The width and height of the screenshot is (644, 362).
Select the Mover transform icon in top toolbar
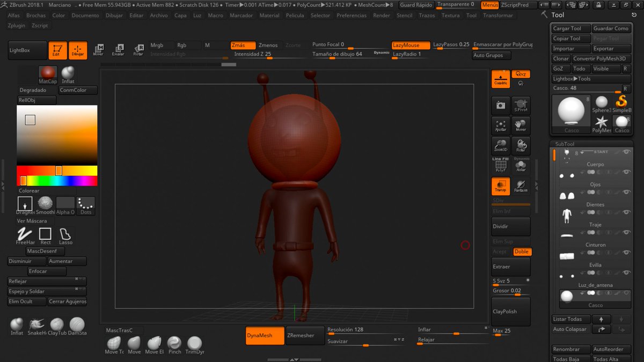[98, 50]
